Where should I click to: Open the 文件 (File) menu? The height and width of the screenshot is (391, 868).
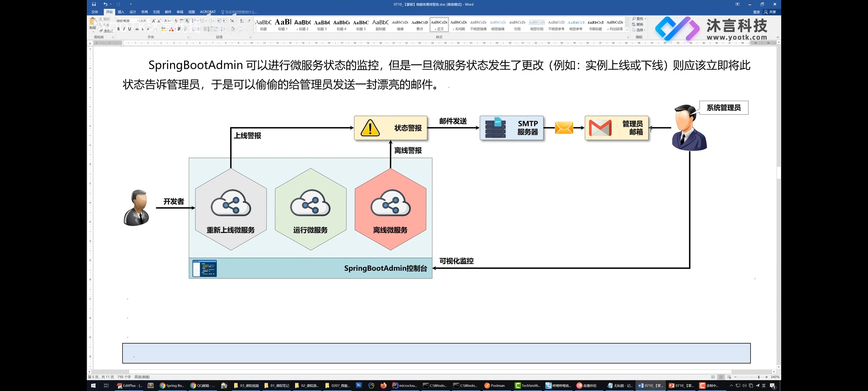pyautogui.click(x=95, y=12)
